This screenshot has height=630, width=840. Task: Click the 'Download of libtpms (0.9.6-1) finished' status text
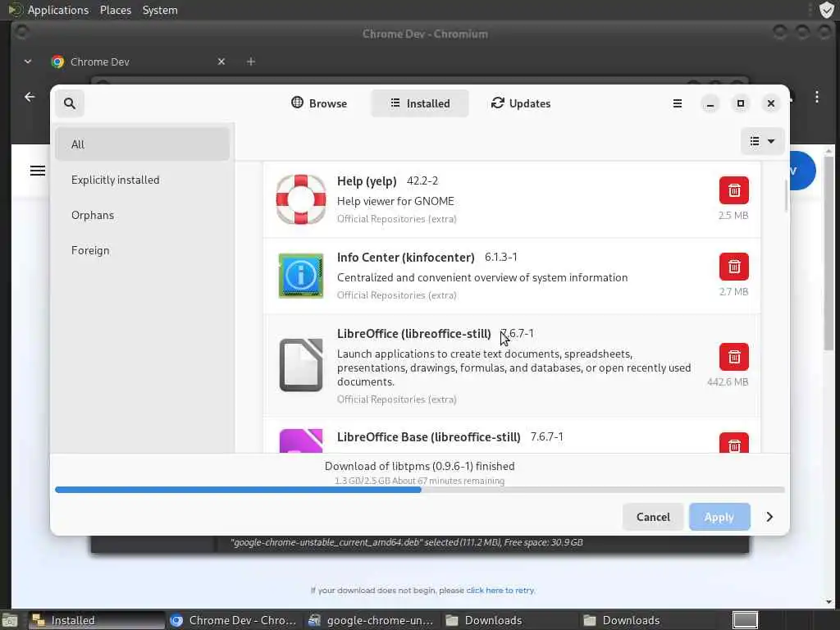coord(419,466)
